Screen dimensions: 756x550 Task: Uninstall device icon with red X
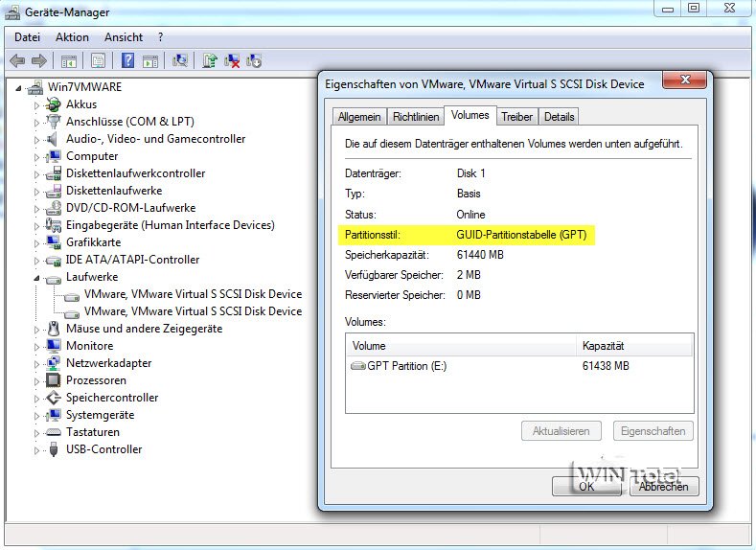232,60
